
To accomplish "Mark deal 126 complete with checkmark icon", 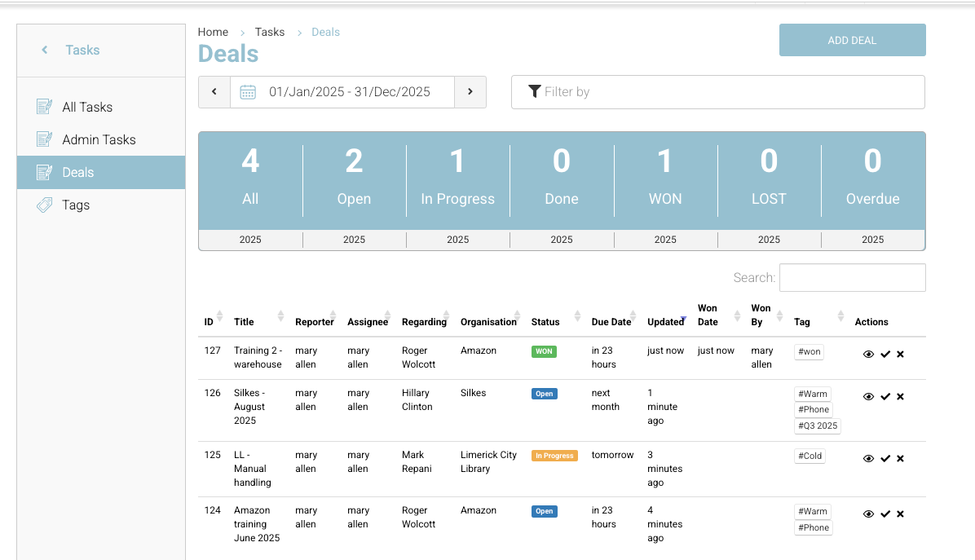I will 885,397.
